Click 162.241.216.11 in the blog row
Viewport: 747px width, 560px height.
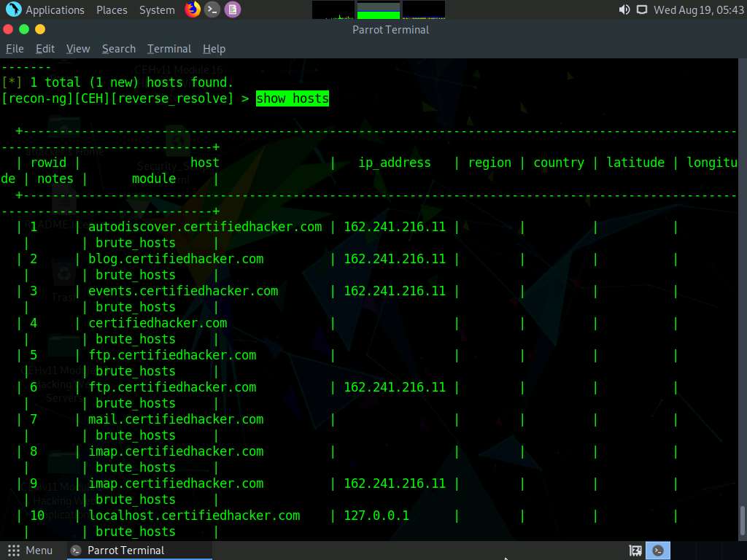click(x=395, y=259)
